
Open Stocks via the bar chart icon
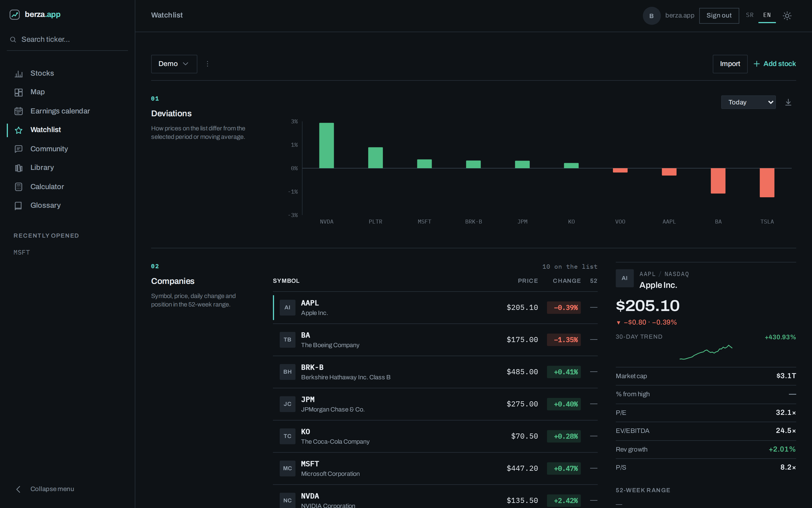18,74
